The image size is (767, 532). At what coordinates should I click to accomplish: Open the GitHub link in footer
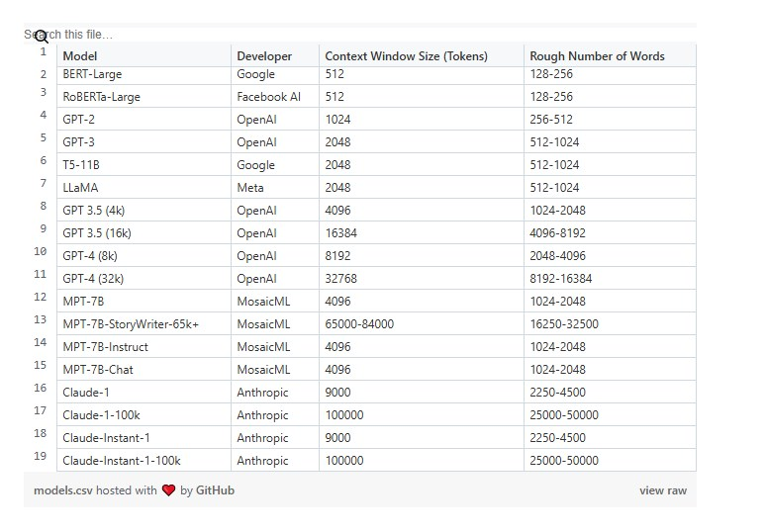click(215, 490)
